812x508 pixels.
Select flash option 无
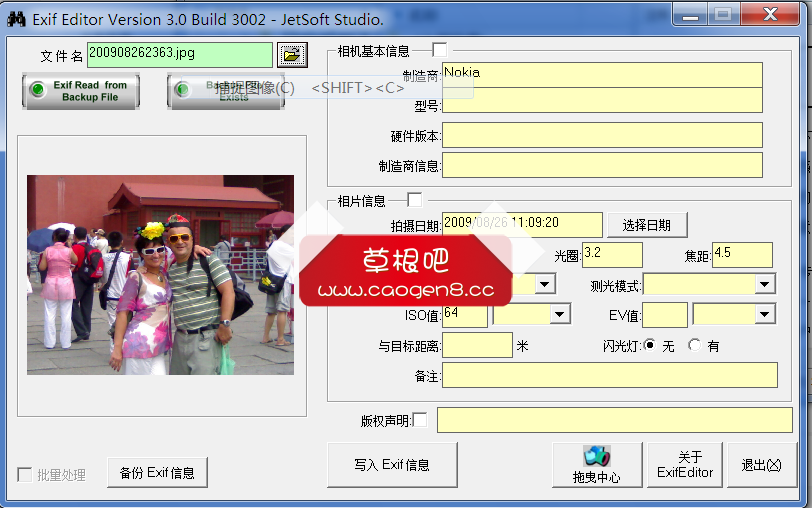click(649, 345)
